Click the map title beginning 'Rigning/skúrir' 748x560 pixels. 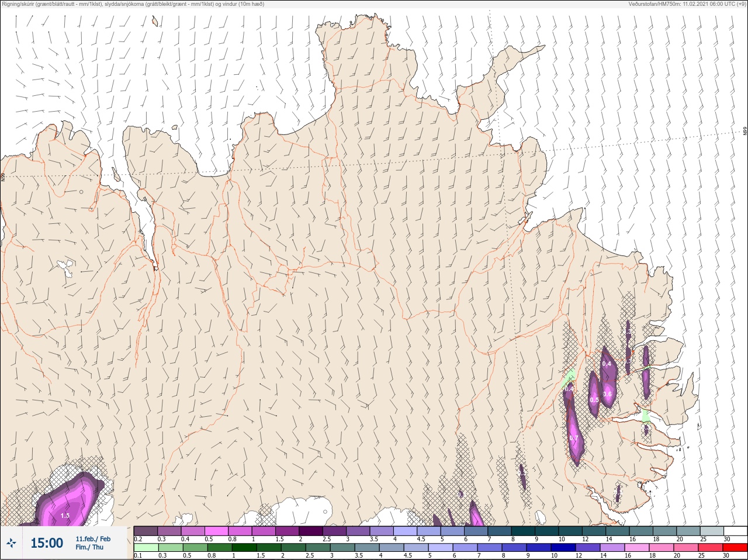133,4
